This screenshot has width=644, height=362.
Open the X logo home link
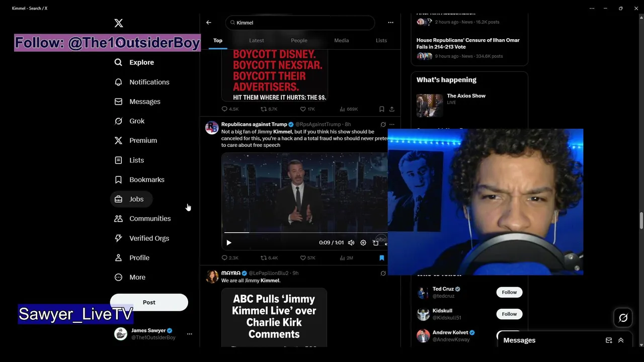[118, 23]
